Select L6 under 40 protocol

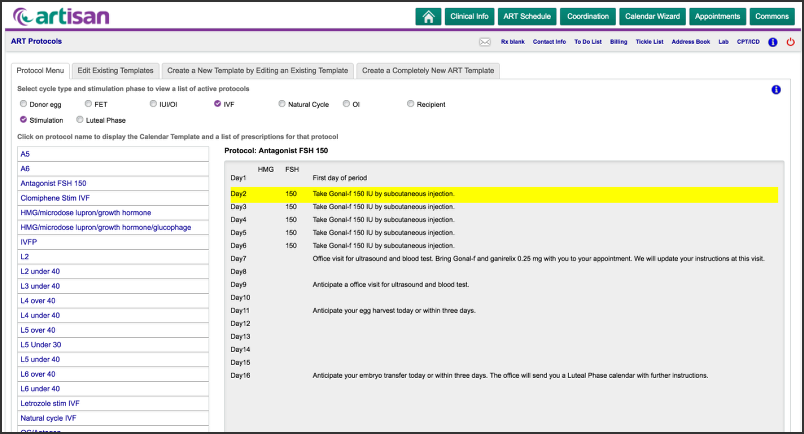coord(113,389)
